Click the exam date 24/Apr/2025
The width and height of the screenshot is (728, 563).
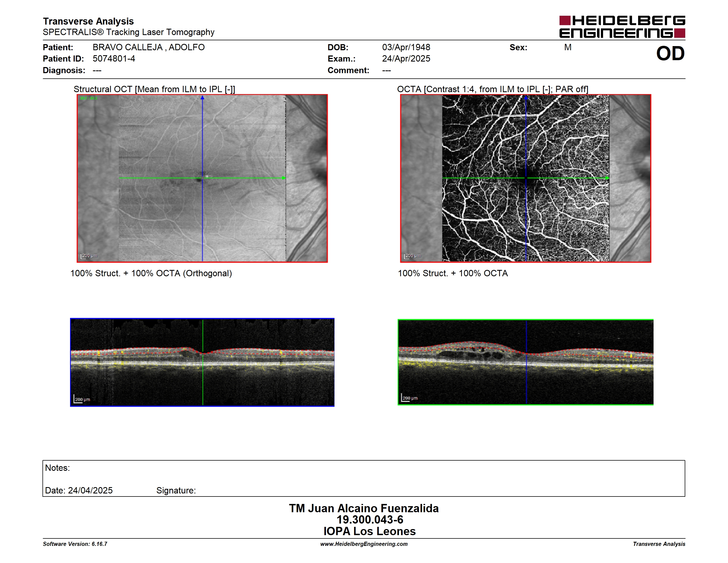(406, 59)
